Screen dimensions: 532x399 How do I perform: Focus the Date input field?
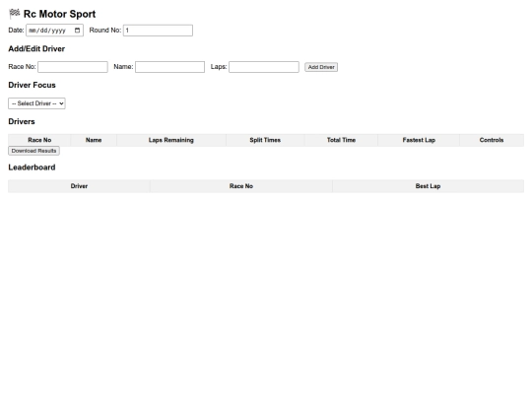tap(54, 31)
